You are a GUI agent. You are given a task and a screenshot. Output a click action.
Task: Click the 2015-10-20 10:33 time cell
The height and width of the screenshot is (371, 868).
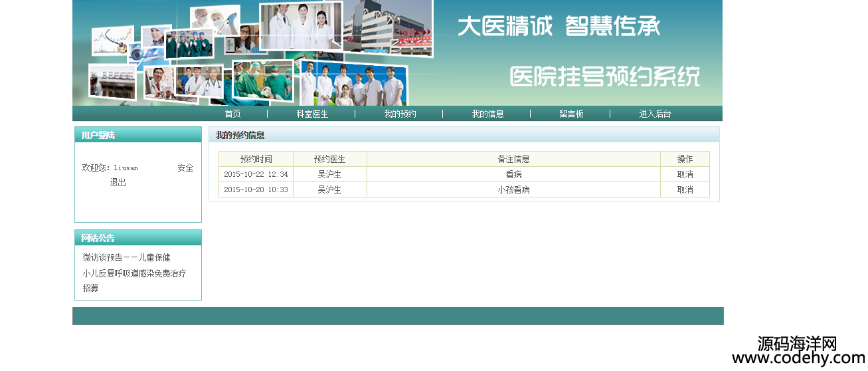click(256, 189)
